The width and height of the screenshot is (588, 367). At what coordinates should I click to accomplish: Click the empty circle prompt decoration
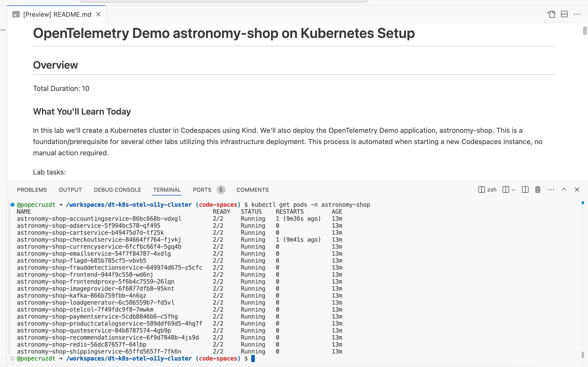[12, 359]
